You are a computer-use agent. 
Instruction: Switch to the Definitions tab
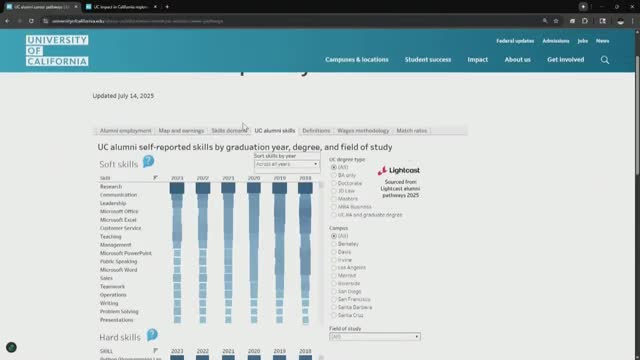coord(316,131)
